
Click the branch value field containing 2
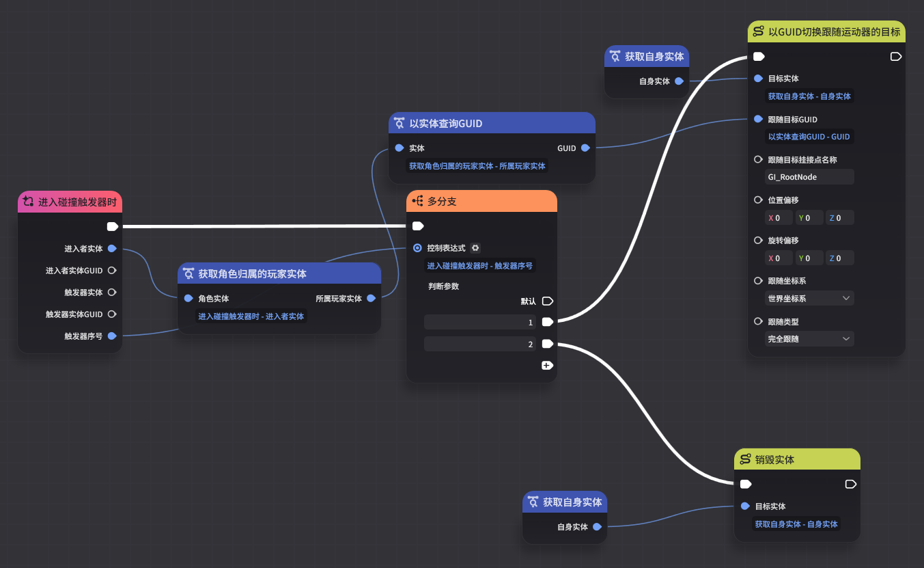point(480,344)
